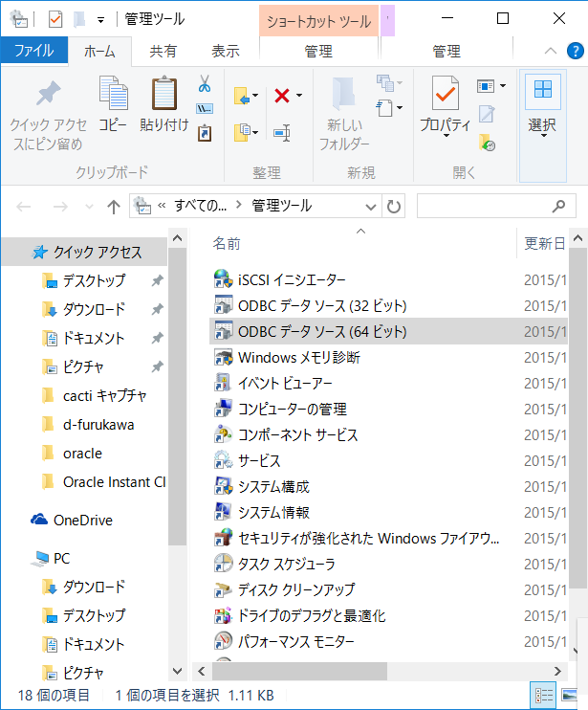Click the search magnifier icon

558,206
